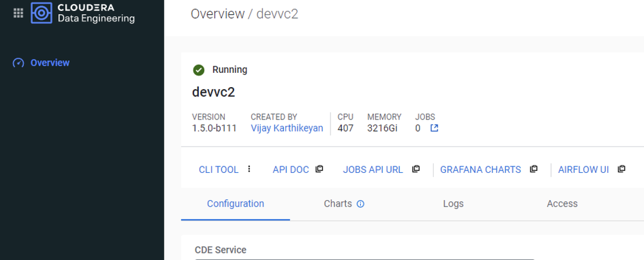Open the GRAFANA CHARTS link
Image resolution: width=644 pixels, height=260 pixels.
tap(481, 169)
